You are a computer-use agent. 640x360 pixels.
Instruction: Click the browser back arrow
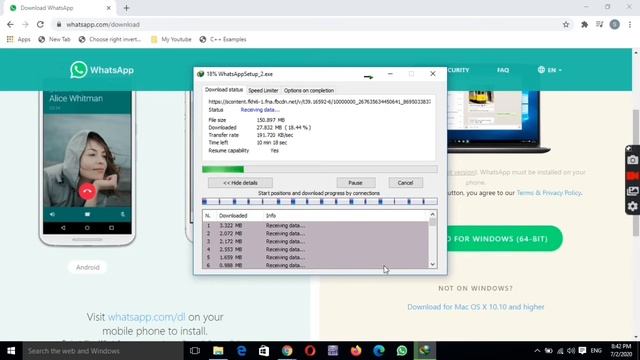coord(10,24)
